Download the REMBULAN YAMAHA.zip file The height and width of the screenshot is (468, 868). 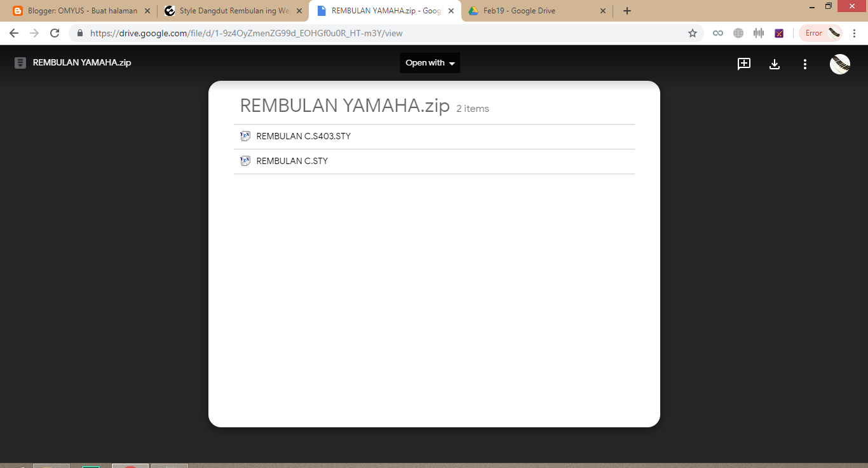coord(775,64)
